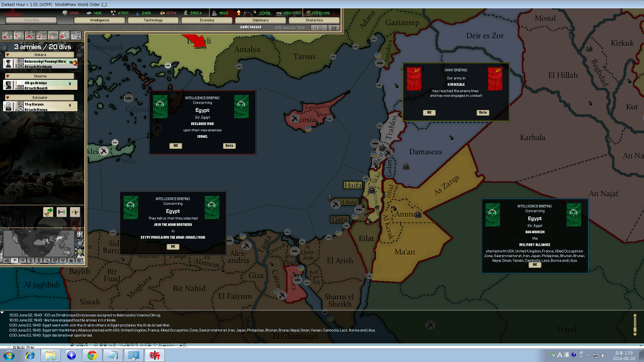Click the first unit filter icon in toolbar
The height and width of the screenshot is (362, 644).
[x=7, y=36]
